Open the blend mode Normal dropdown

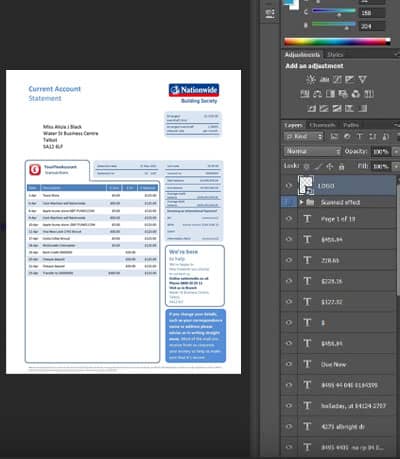[312, 151]
